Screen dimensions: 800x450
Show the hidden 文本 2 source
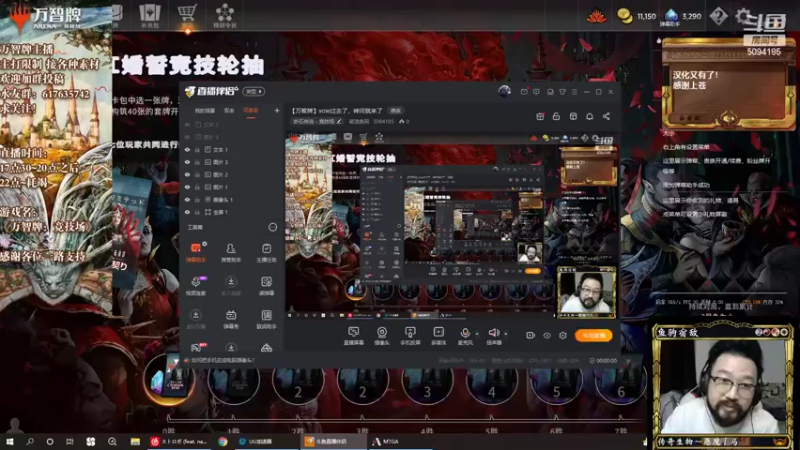click(x=187, y=124)
